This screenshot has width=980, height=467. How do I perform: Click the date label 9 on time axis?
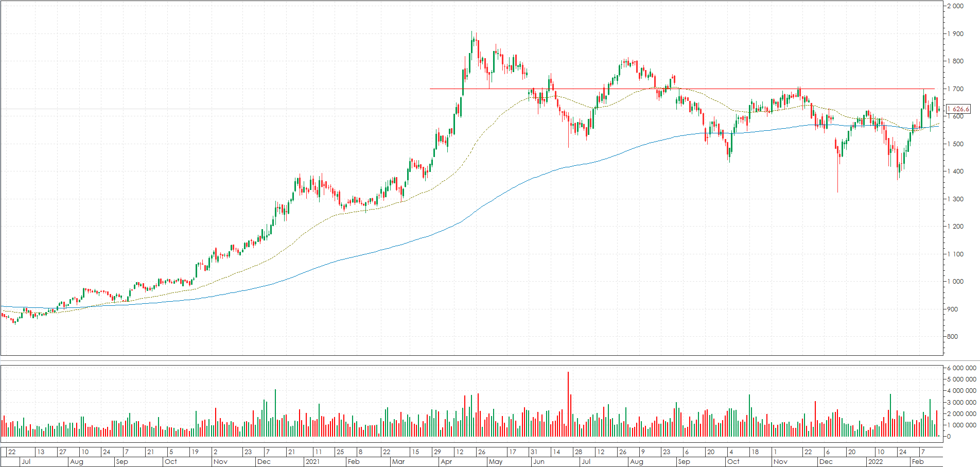point(643,452)
